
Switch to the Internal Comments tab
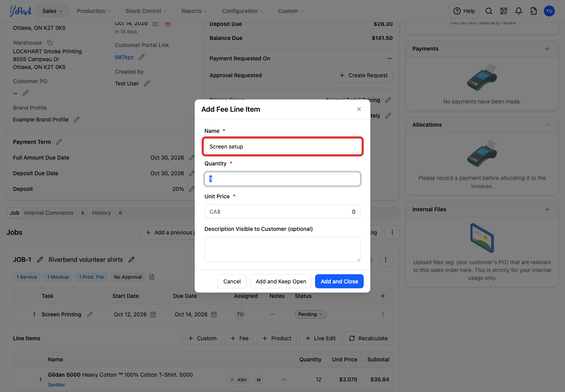(x=49, y=213)
